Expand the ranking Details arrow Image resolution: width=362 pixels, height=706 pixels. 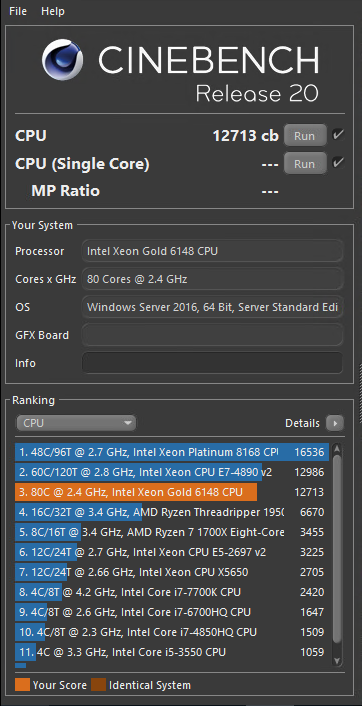(335, 423)
